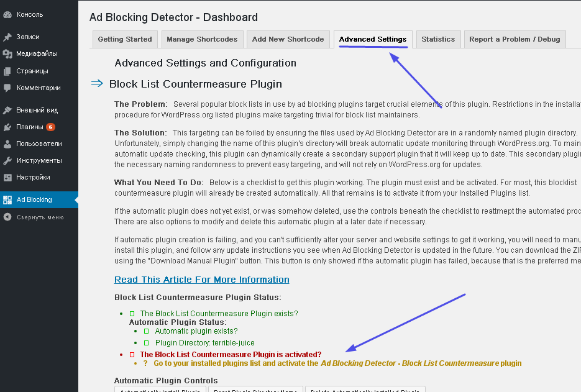Click the Настройки sliders icon
The width and height of the screenshot is (581, 392).
click(7, 178)
